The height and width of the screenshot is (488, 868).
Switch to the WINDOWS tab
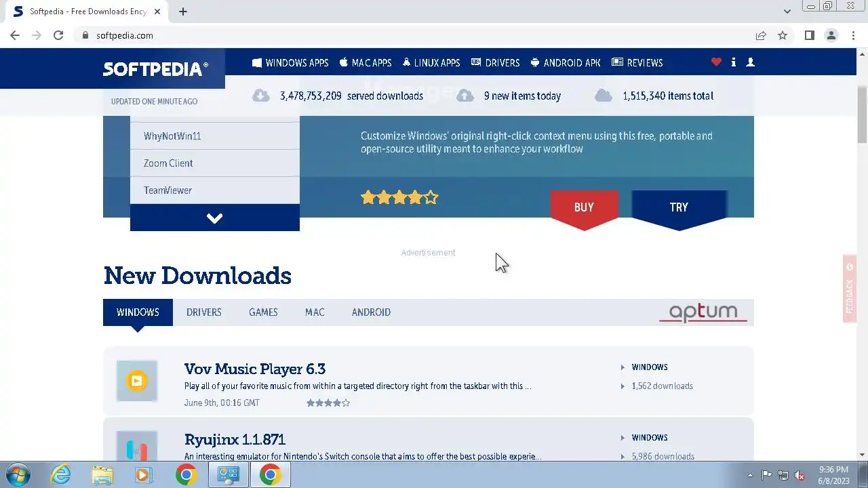[x=138, y=312]
